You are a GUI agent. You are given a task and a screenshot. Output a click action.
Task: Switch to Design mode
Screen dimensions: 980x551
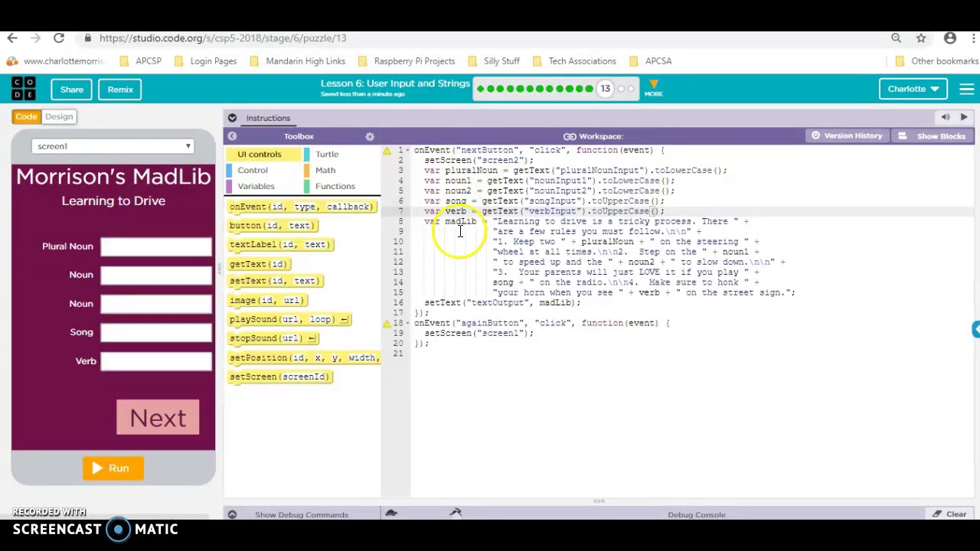pyautogui.click(x=59, y=116)
